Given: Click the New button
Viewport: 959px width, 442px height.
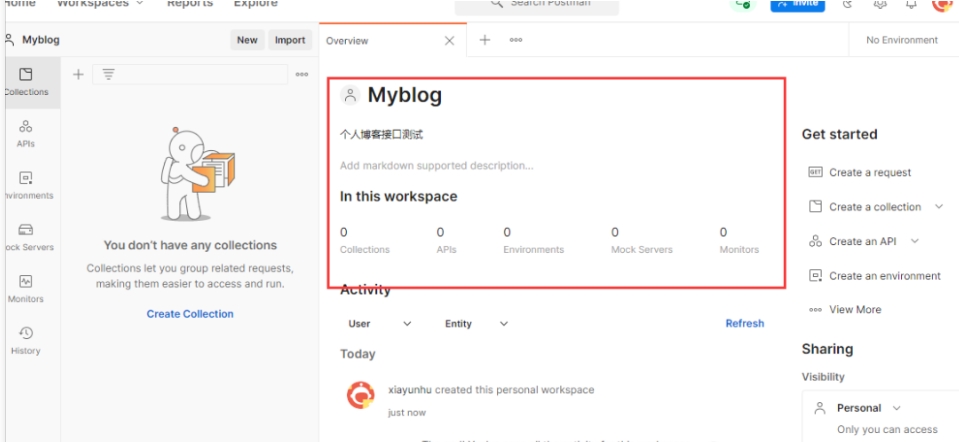Looking at the screenshot, I should 247,40.
